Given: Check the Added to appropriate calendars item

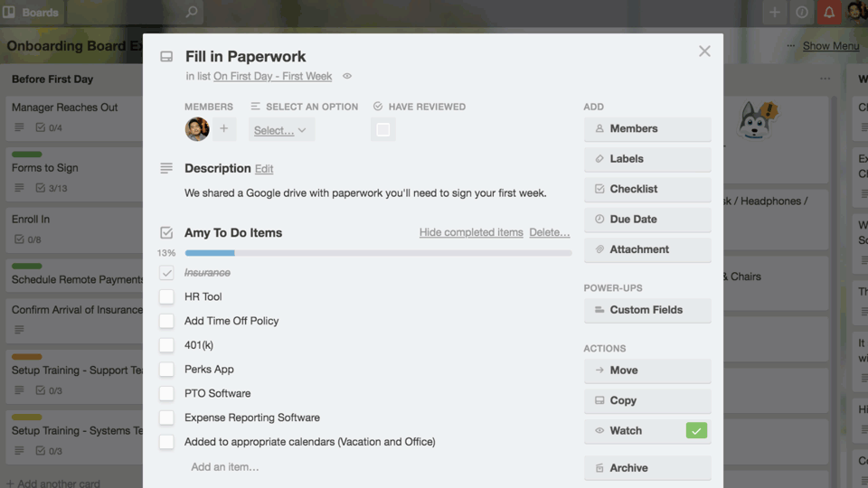Looking at the screenshot, I should [x=166, y=442].
